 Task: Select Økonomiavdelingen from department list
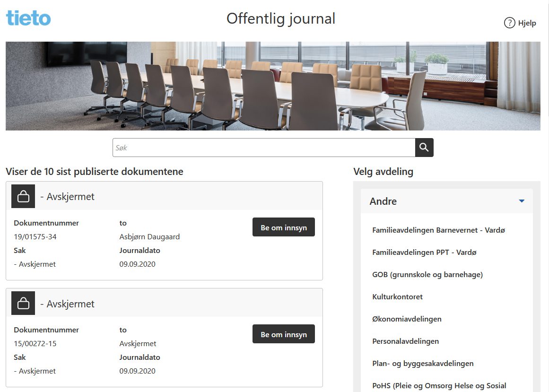(x=407, y=319)
